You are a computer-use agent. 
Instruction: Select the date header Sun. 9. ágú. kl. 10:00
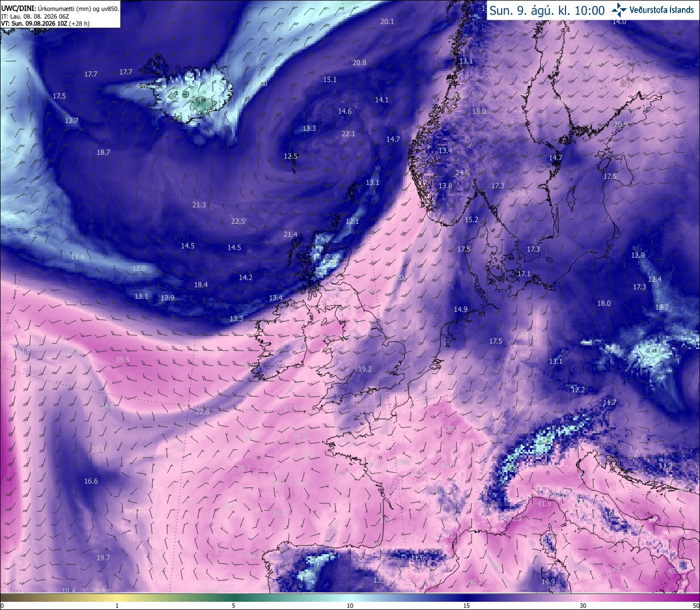pyautogui.click(x=547, y=10)
